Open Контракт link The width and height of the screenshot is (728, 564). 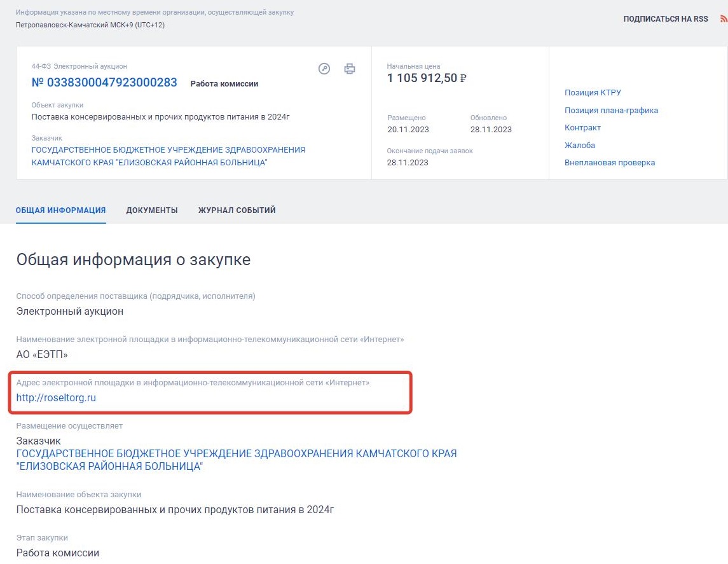pos(582,128)
